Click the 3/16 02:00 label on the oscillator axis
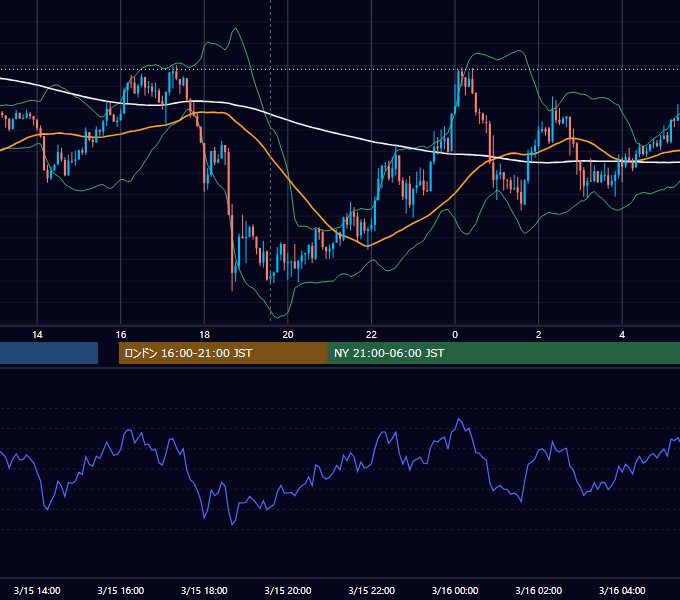Image resolution: width=680 pixels, height=600 pixels. coord(539,590)
